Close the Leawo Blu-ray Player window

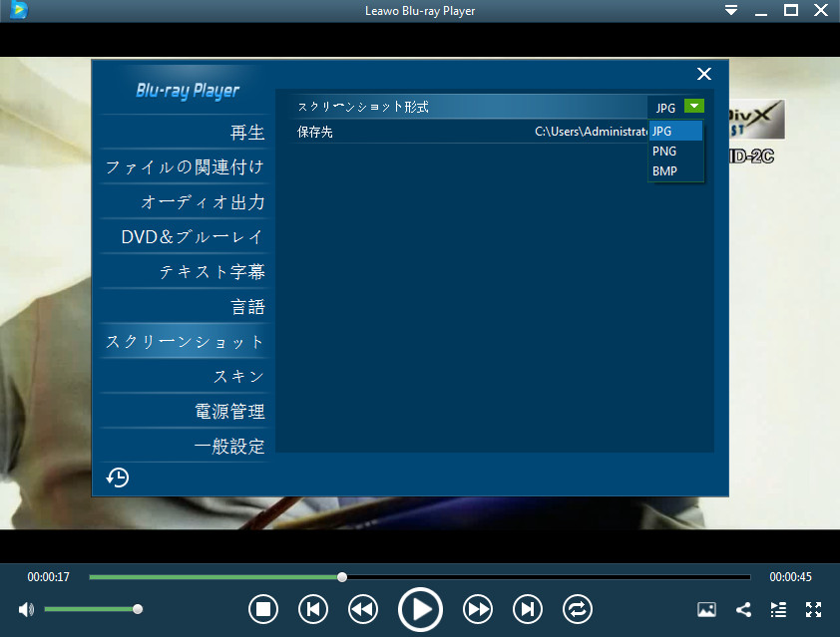pos(821,10)
